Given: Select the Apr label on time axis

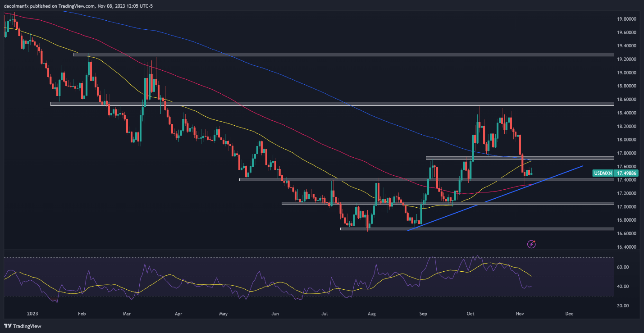Looking at the screenshot, I should point(178,313).
